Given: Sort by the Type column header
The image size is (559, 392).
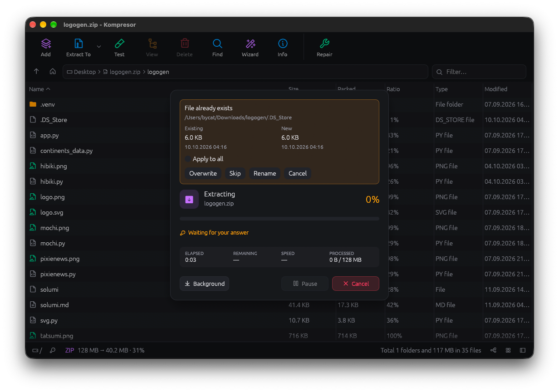Looking at the screenshot, I should click(x=441, y=89).
